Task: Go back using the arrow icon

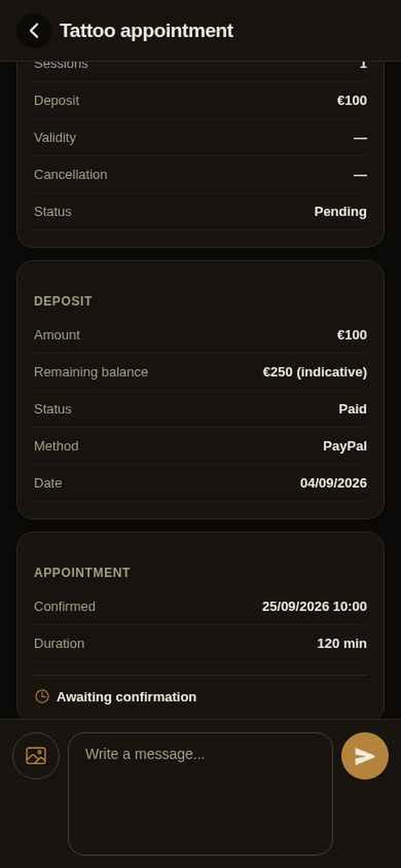Action: (x=34, y=31)
